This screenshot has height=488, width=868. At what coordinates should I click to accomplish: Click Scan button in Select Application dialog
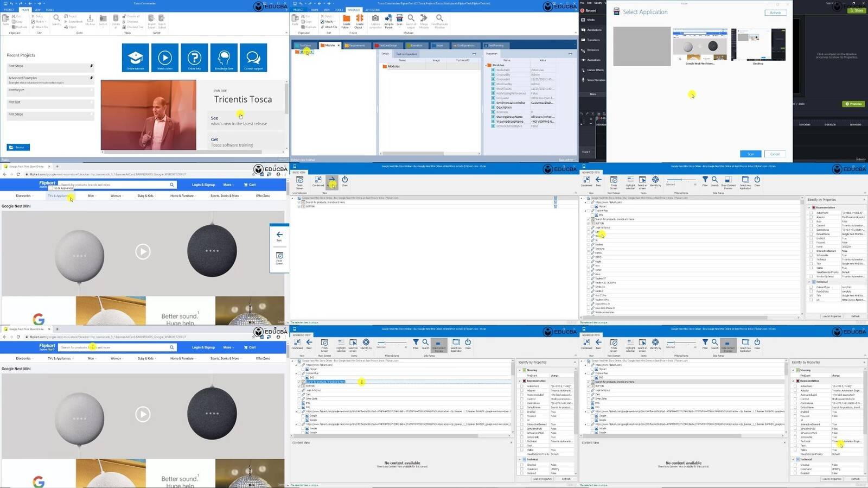pyautogui.click(x=751, y=154)
